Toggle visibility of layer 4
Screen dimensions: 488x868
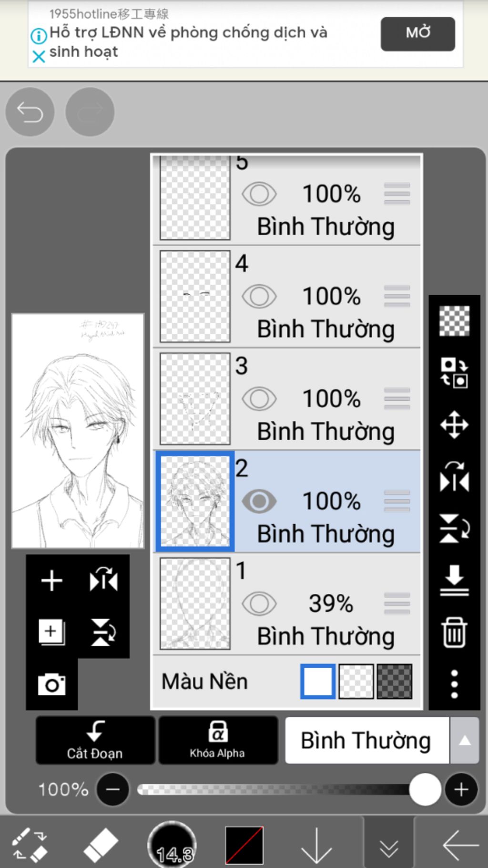(259, 296)
